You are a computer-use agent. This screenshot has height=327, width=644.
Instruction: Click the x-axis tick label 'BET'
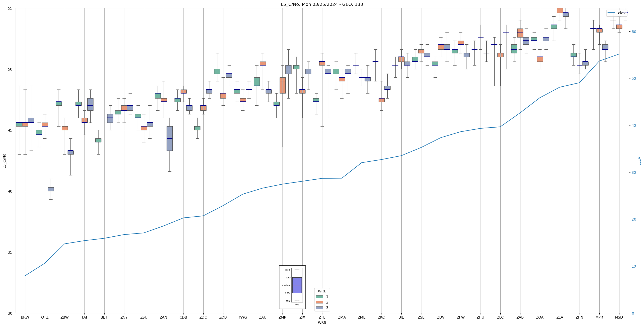coord(104,317)
